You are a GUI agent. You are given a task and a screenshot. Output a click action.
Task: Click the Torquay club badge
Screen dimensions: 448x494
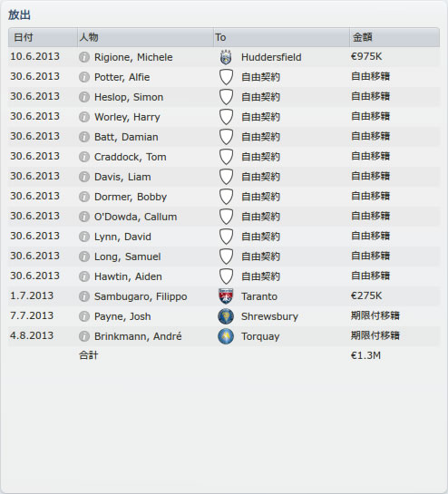226,336
